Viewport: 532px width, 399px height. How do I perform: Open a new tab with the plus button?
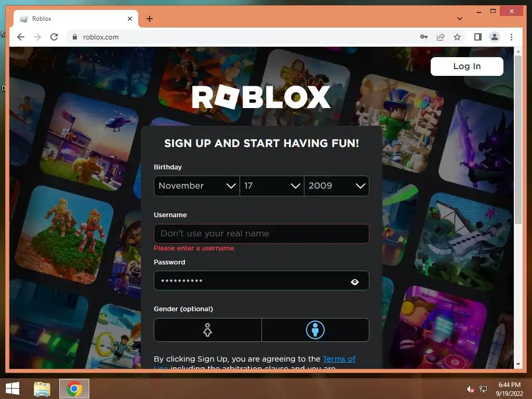tap(150, 19)
